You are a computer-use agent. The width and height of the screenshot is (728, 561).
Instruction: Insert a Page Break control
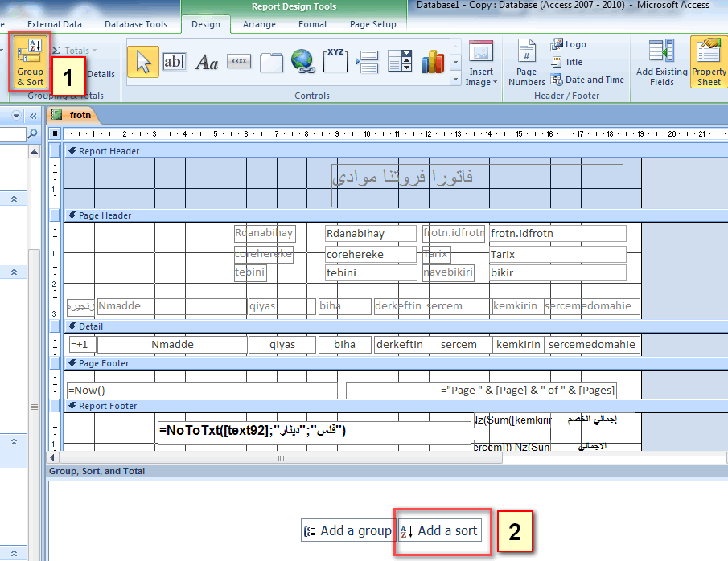coord(368,62)
